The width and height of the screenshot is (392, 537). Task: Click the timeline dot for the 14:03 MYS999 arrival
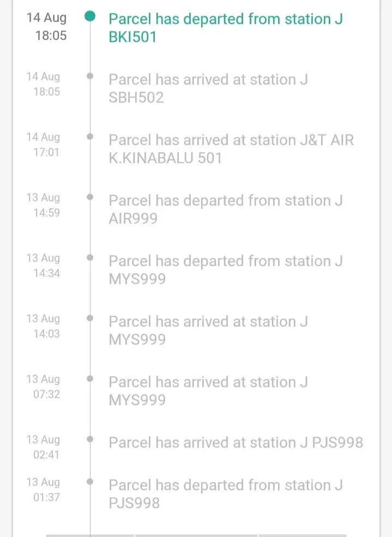coord(90,318)
